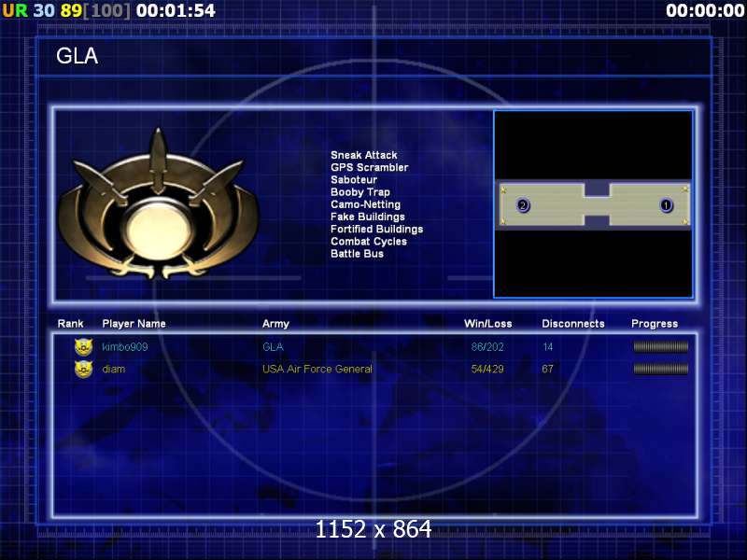The image size is (747, 560).
Task: Click Booby Trap in the abilities list
Action: 360,192
